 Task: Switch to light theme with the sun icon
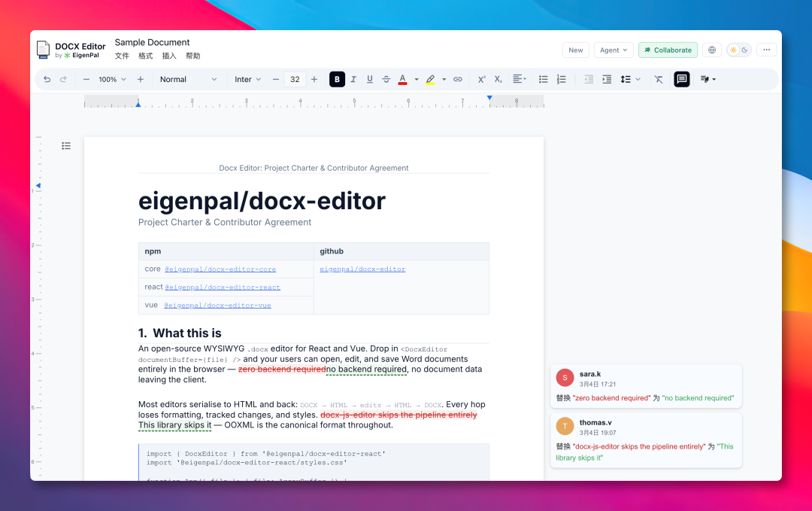coord(733,50)
